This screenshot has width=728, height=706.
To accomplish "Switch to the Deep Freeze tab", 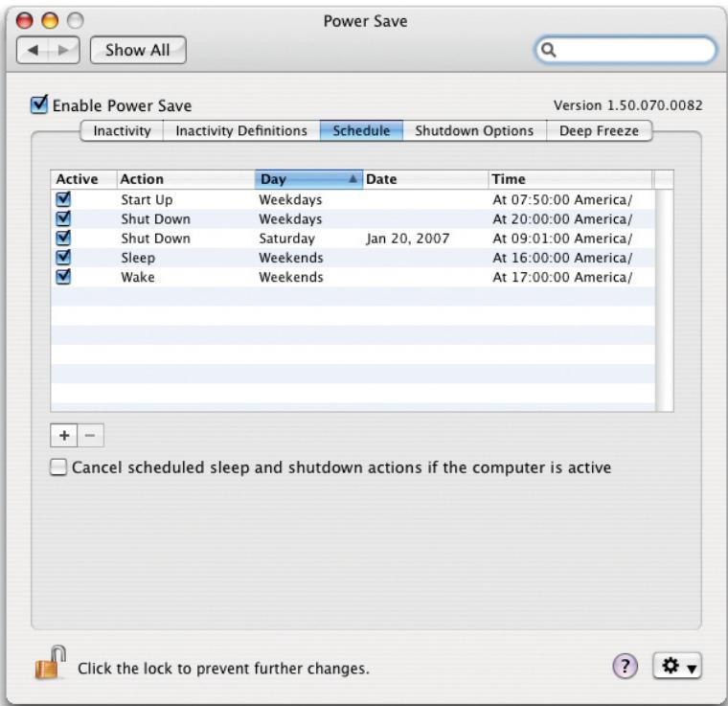I will (x=599, y=131).
